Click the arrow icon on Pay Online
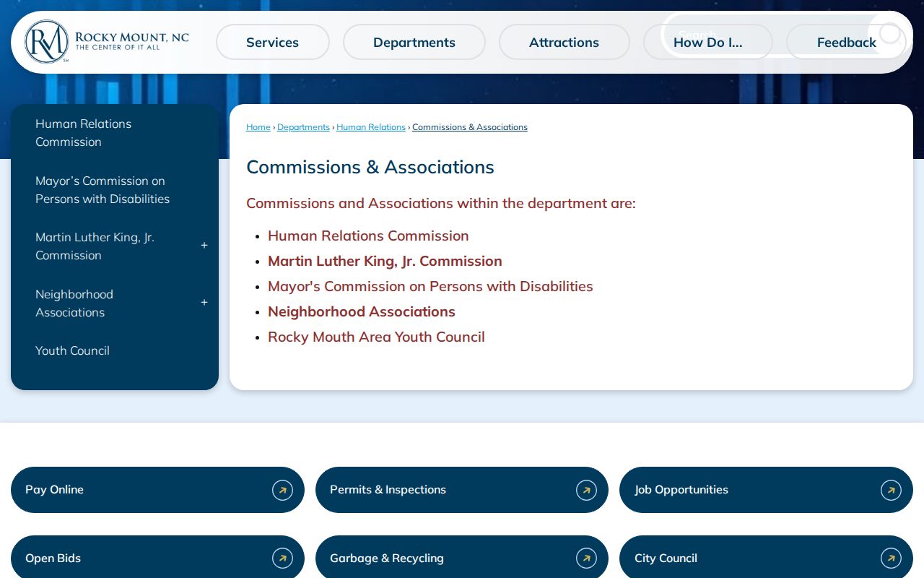Viewport: 924px width, 578px height. click(x=282, y=490)
